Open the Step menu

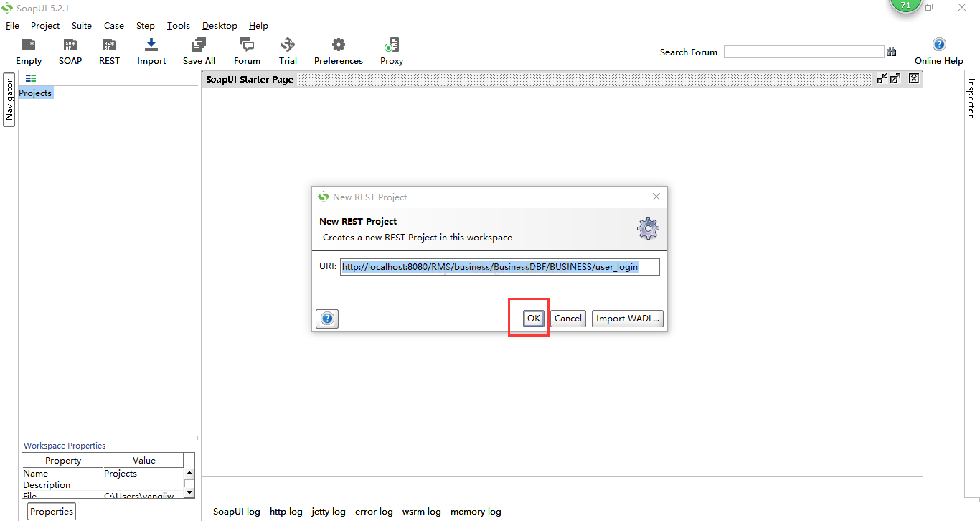pos(146,25)
